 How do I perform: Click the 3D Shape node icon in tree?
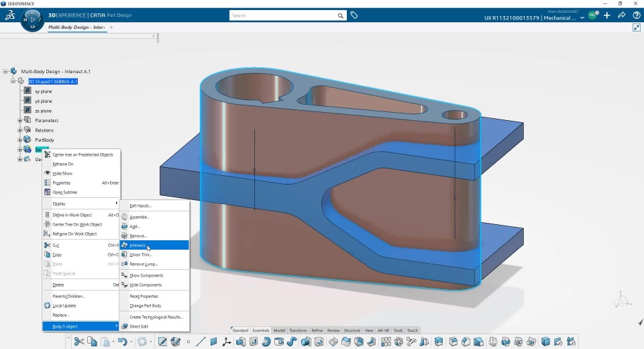(x=21, y=81)
